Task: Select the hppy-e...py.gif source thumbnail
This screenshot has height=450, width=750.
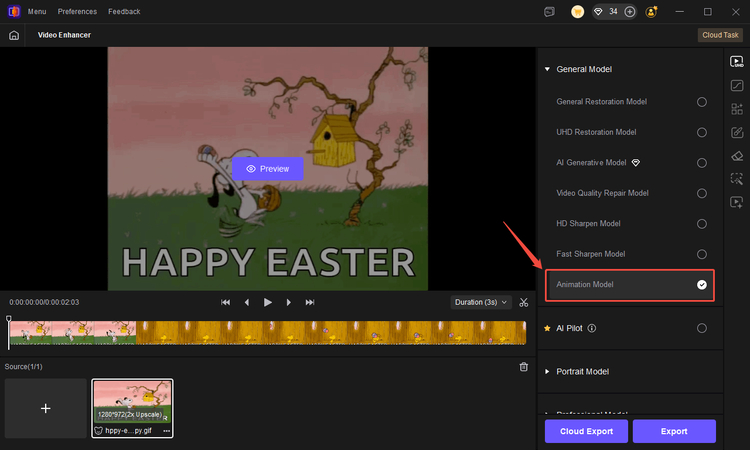Action: (x=132, y=408)
